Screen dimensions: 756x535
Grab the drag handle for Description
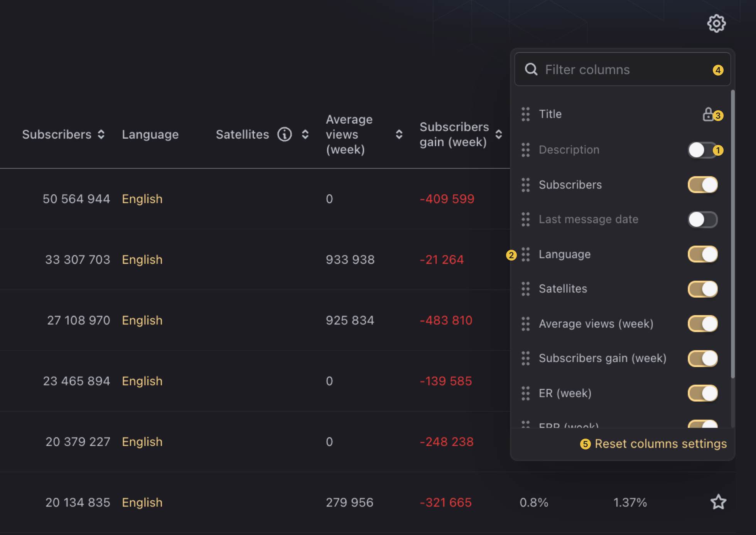coord(526,150)
